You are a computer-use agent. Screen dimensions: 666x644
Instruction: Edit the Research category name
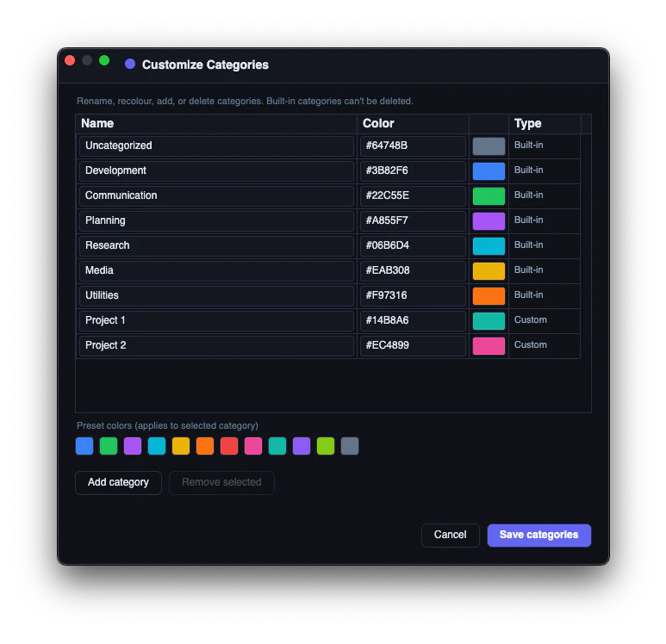216,245
